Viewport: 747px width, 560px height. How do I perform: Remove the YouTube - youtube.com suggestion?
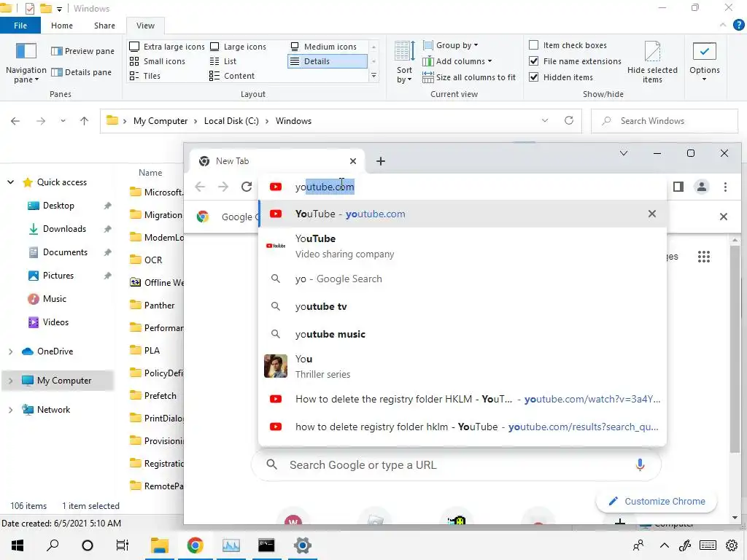651,214
